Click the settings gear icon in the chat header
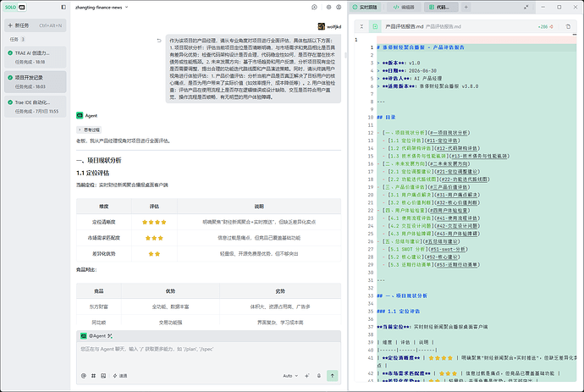 coord(328,7)
